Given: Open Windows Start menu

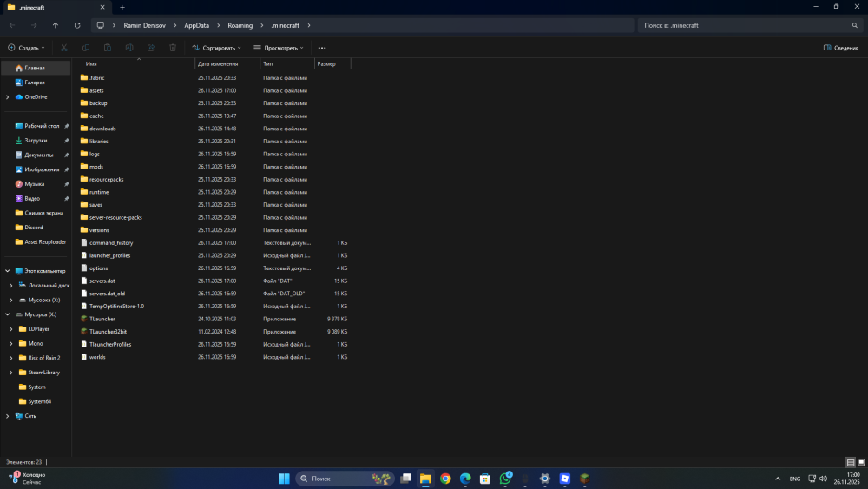Looking at the screenshot, I should click(284, 479).
